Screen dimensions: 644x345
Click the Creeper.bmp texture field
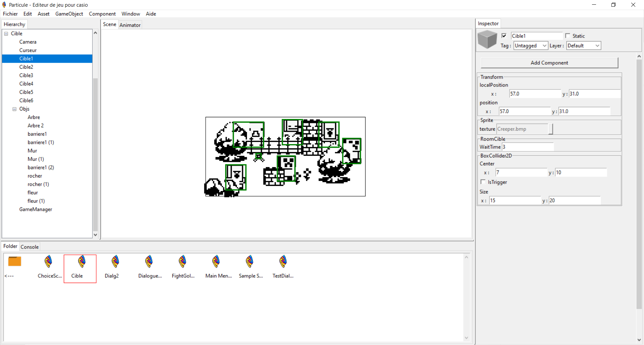(522, 129)
